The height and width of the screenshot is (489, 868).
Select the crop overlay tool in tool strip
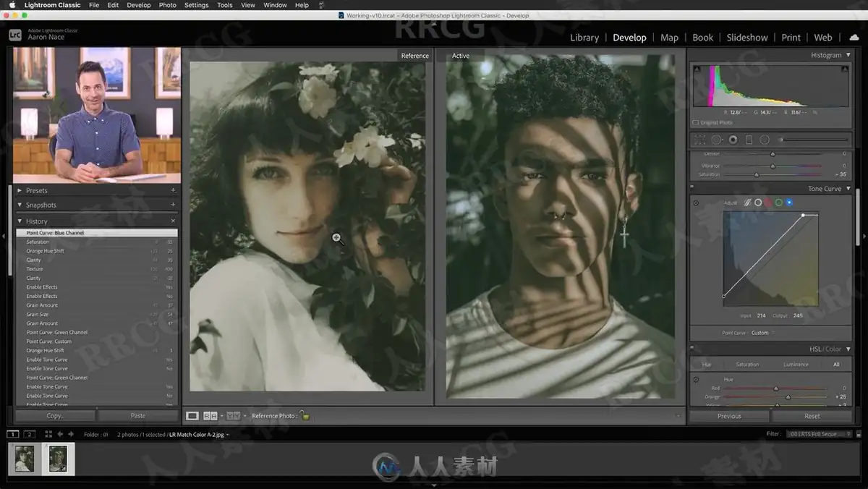point(699,140)
